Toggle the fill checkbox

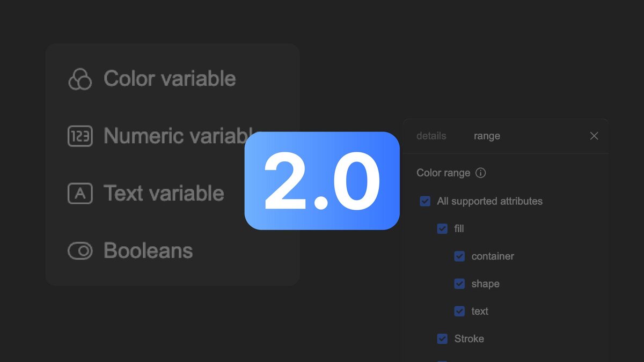tap(442, 229)
